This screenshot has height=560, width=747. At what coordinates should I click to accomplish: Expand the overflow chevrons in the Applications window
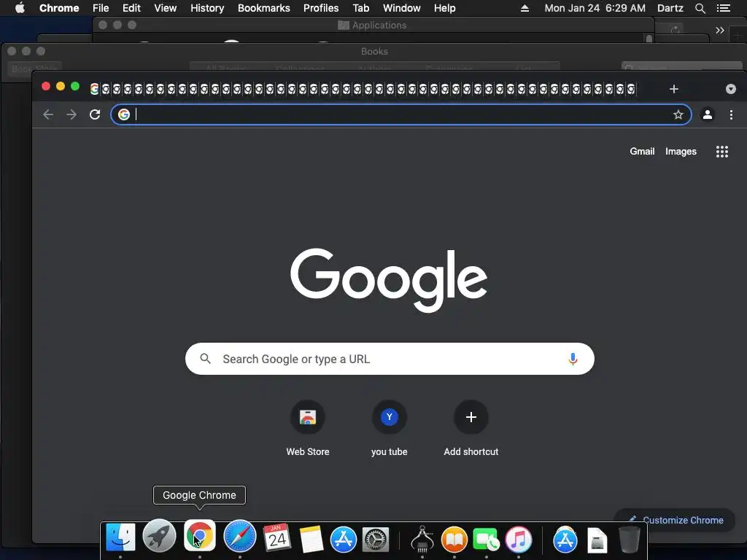point(719,31)
